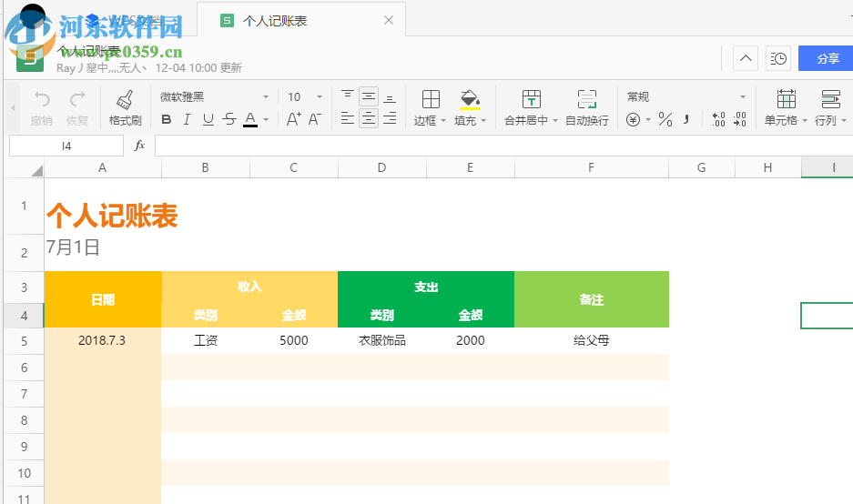Select the 日期 header cell

coord(103,299)
